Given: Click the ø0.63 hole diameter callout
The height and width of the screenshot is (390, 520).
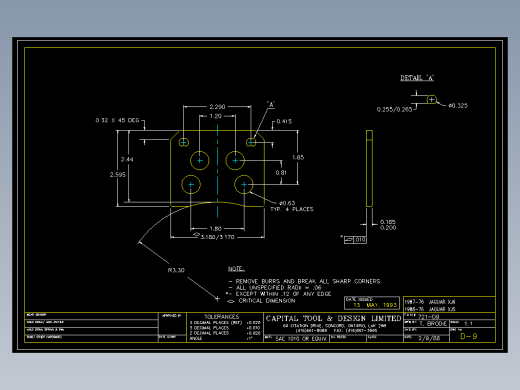Looking at the screenshot, I should tap(287, 203).
